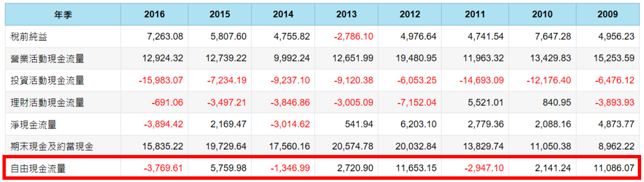Click the negative value -12,176.40
Viewport: 644px width, 182px height.
549,81
